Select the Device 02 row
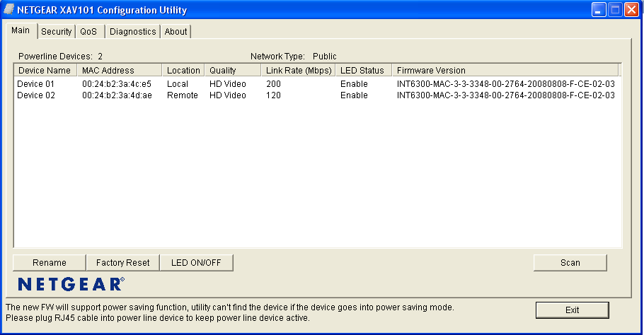Viewport: 644px width, 335px height. tap(318, 95)
